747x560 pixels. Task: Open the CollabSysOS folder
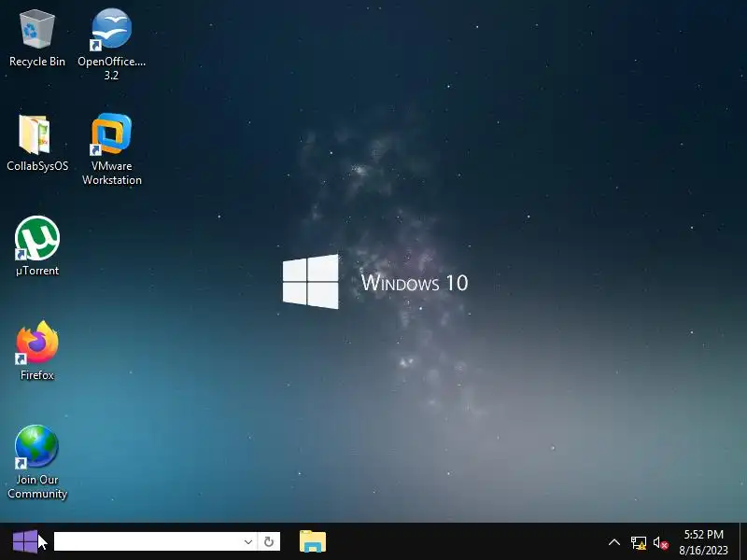(36, 143)
